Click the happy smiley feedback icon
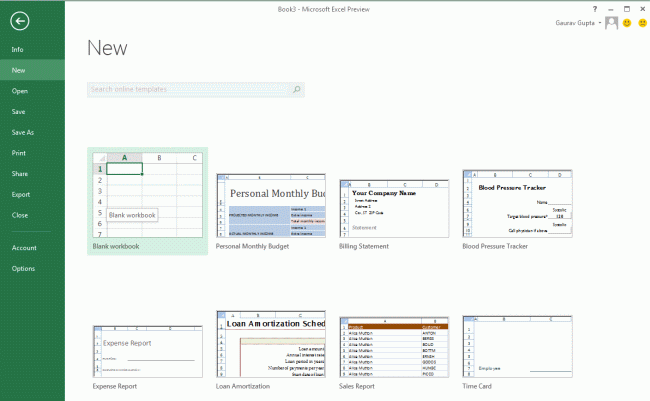The image size is (650, 401). [x=627, y=23]
